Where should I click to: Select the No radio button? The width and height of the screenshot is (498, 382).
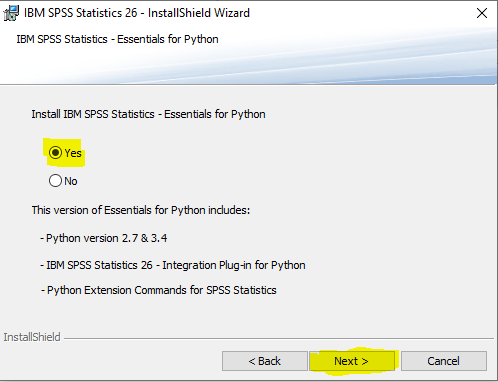55,181
